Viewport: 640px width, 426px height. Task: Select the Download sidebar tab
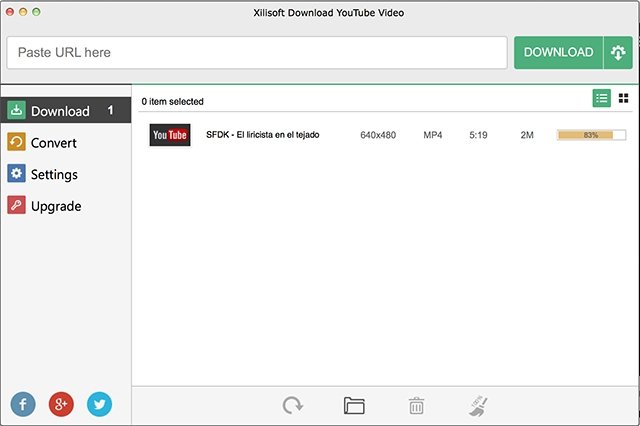click(65, 111)
